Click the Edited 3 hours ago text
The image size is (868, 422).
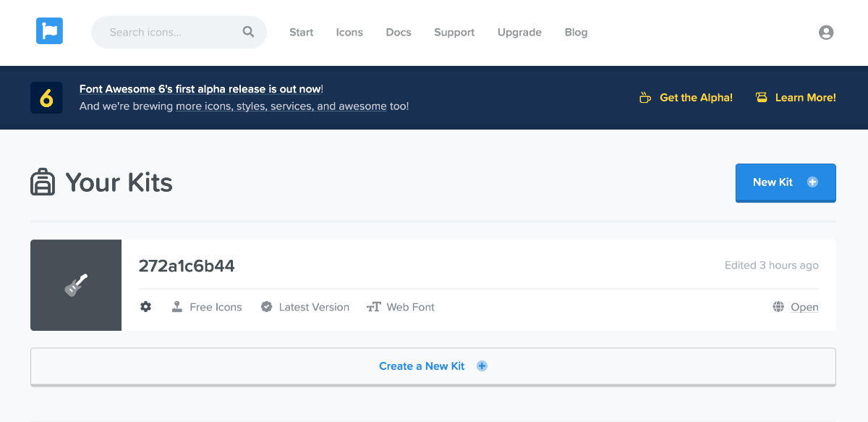772,266
